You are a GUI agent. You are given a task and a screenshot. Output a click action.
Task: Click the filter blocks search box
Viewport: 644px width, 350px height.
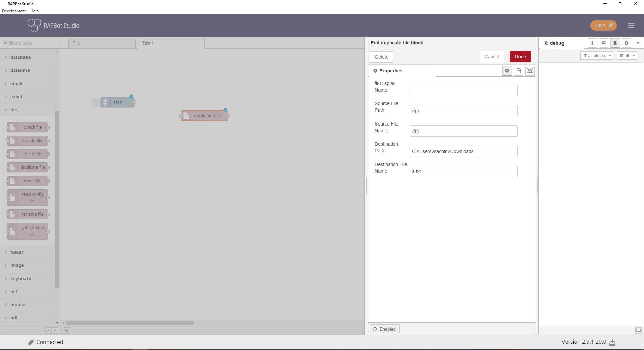click(x=30, y=43)
